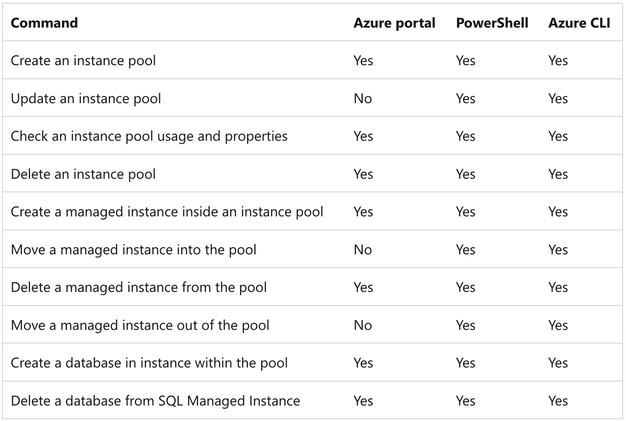Click "Delete a managed instance from the pool"
Viewport: 626px width, 421px height.
click(x=140, y=288)
